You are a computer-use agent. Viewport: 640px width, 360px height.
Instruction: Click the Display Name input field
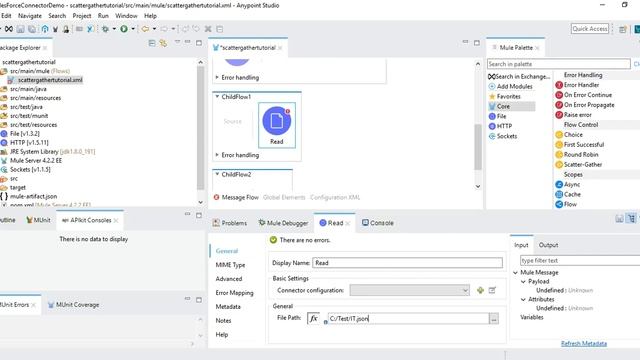(x=407, y=263)
